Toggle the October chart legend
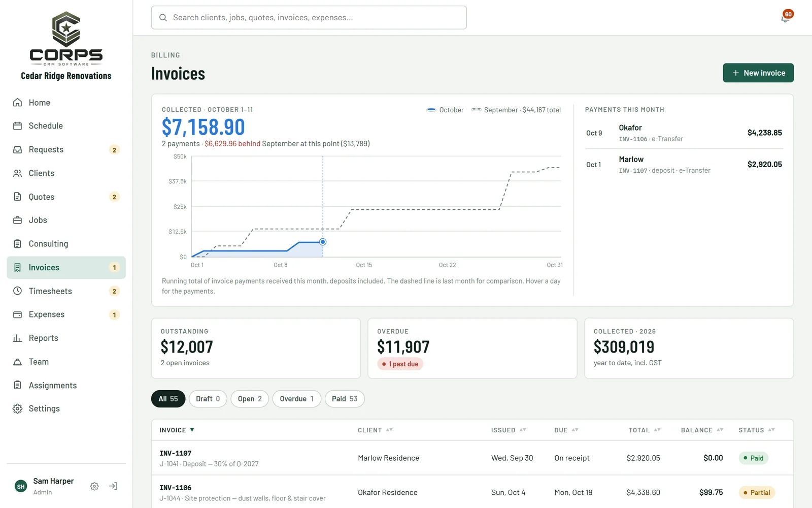The image size is (812, 508). tap(445, 110)
